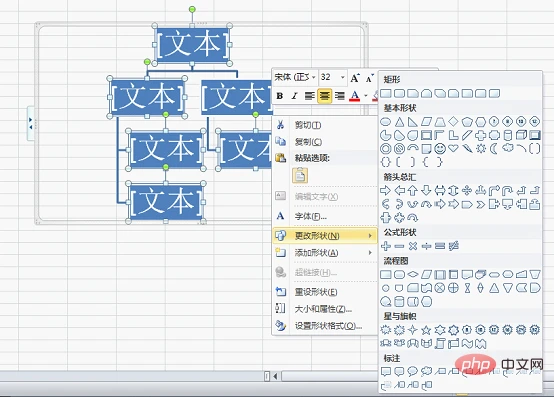The width and height of the screenshot is (554, 397).
Task: Shrink the font size with small A
Action: click(x=369, y=78)
